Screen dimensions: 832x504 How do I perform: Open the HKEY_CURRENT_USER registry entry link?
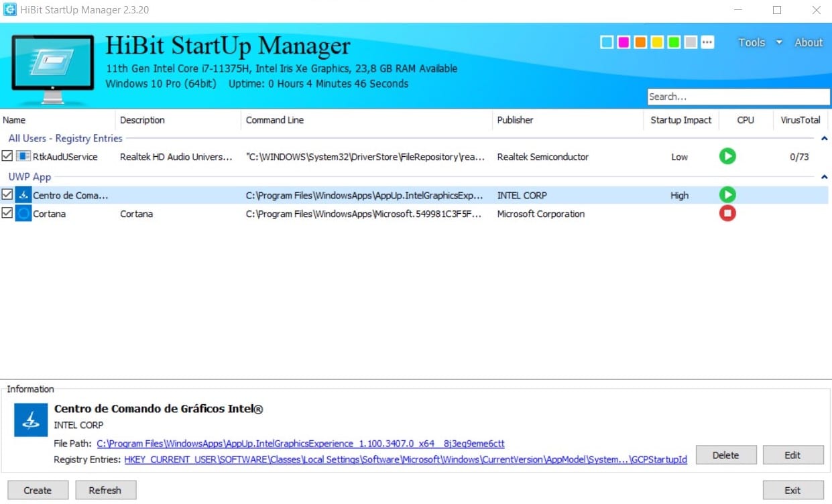pyautogui.click(x=406, y=460)
